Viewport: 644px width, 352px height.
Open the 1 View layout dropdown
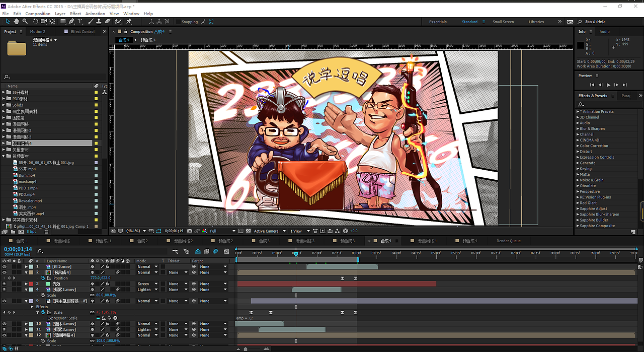(300, 231)
